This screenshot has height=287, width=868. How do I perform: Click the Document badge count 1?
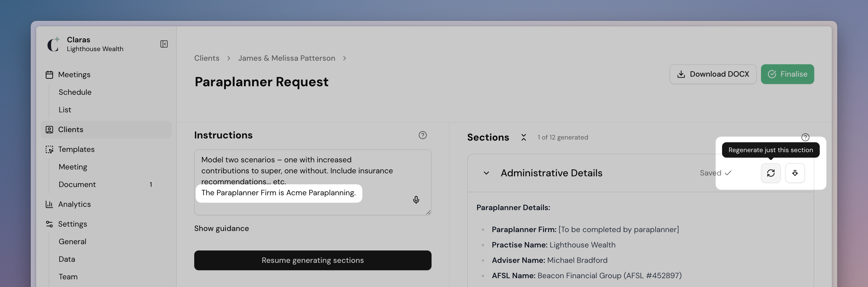151,185
